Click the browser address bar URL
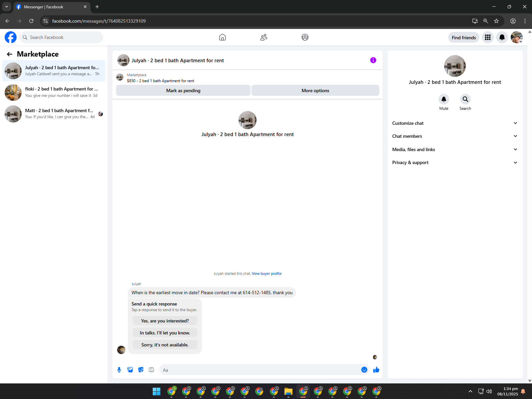Viewport: 532px width, 399px height. (99, 21)
